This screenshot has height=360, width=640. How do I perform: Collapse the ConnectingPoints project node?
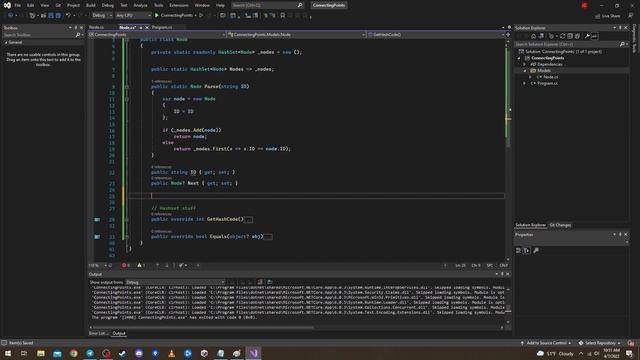click(x=519, y=58)
